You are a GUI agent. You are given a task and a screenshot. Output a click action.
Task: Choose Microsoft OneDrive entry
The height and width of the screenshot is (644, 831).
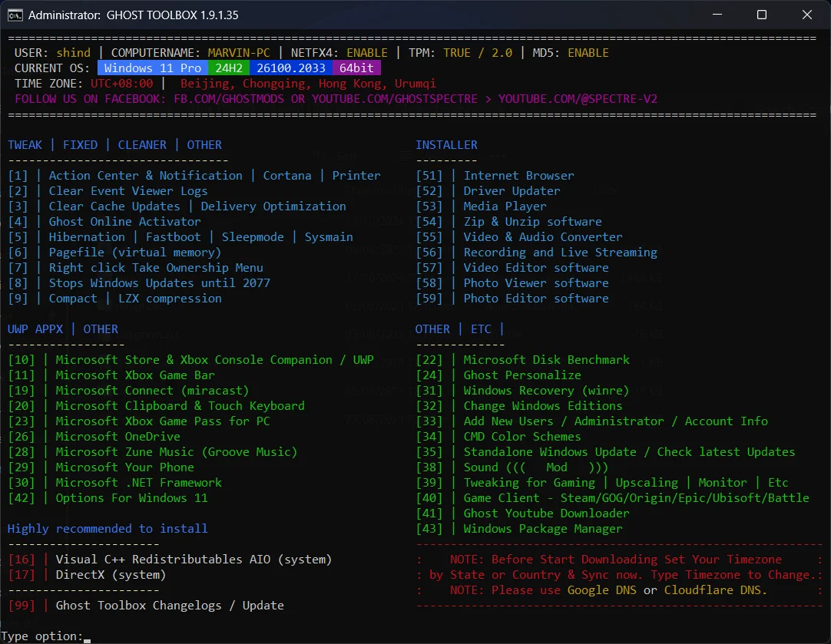94,437
